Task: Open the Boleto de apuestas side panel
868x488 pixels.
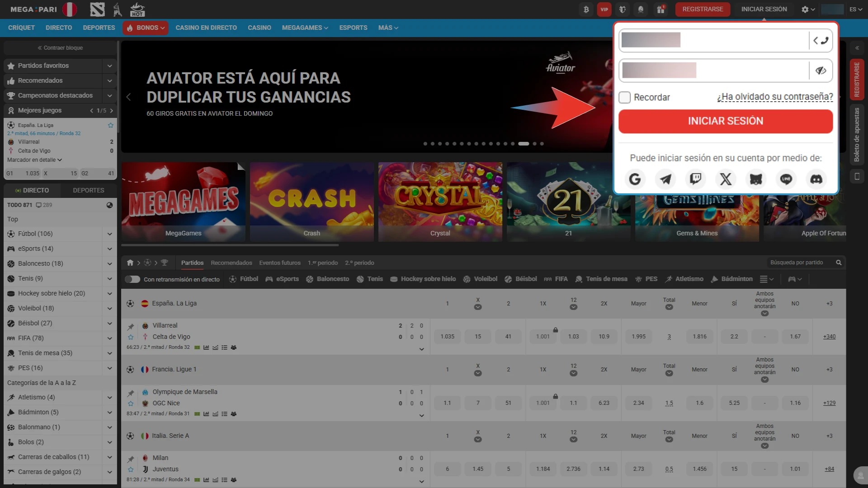Action: point(857,135)
